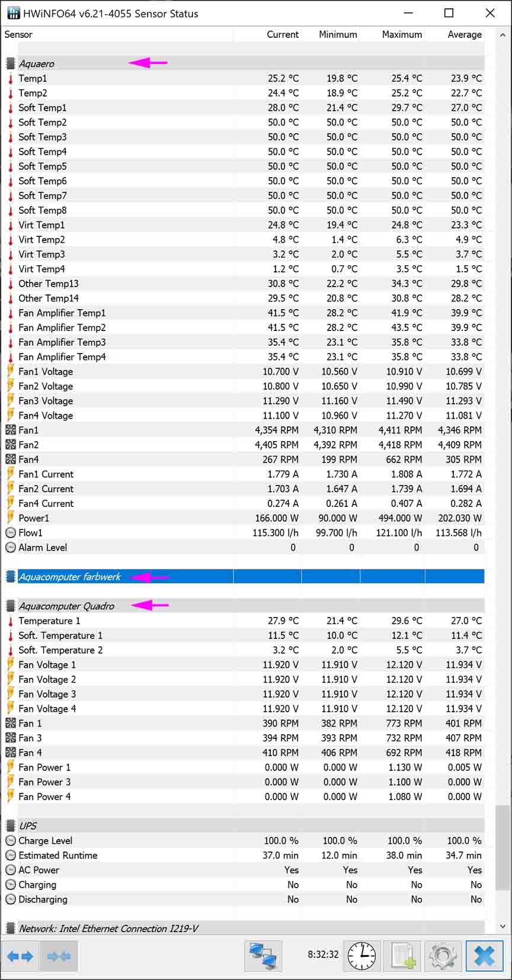
Task: Open the network remote monitoring icon
Action: (263, 956)
